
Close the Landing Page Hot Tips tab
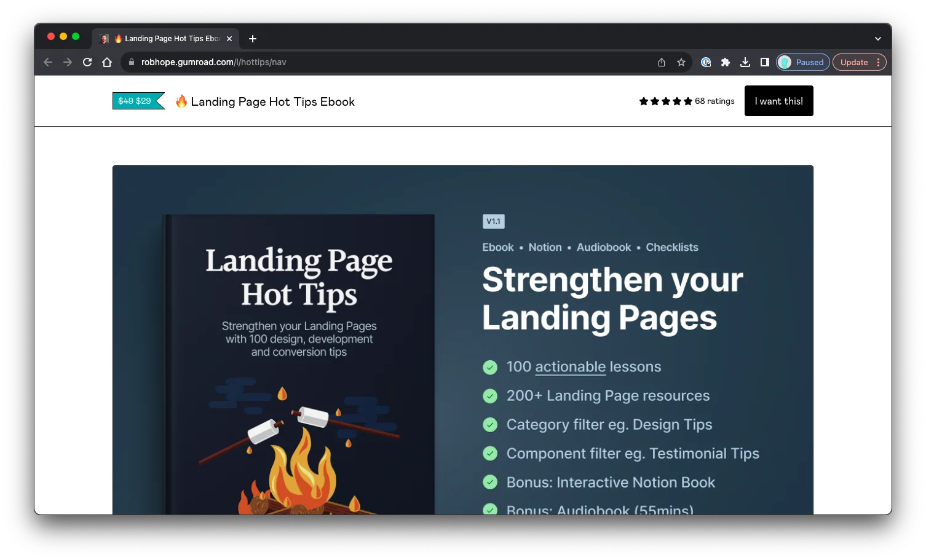(x=229, y=39)
